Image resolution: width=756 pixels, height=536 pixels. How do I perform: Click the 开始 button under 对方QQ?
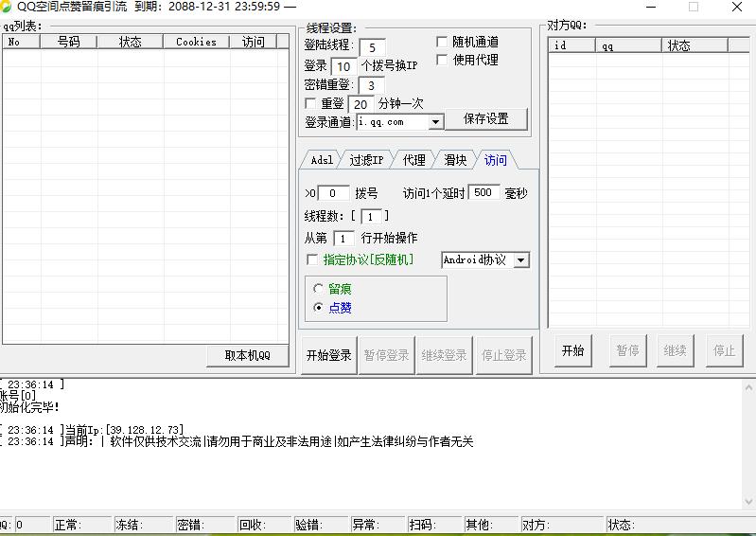572,350
